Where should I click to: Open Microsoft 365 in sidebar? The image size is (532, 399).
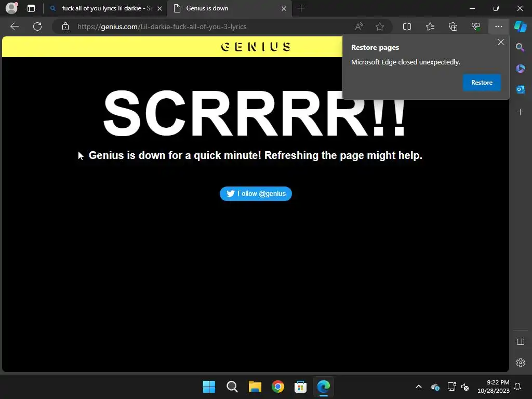point(521,69)
